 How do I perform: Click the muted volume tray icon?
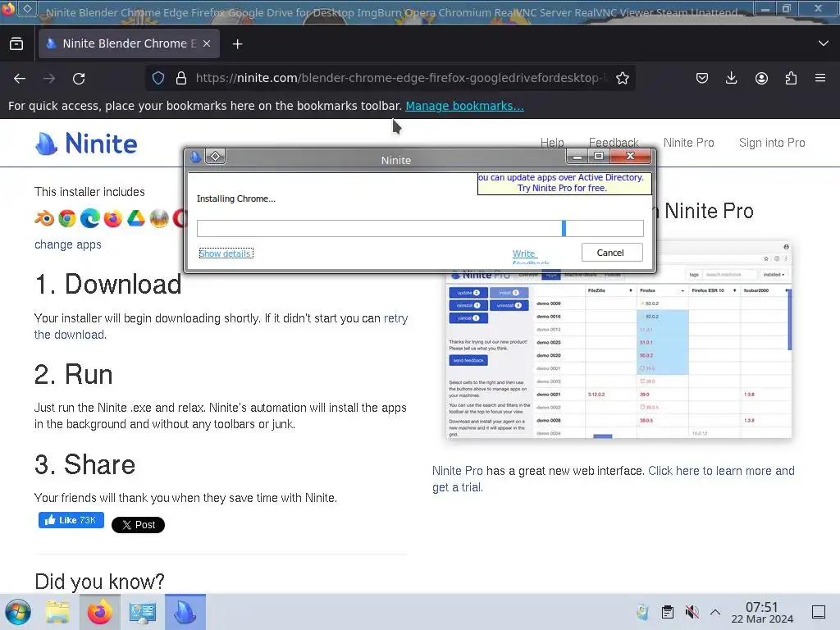coord(692,612)
